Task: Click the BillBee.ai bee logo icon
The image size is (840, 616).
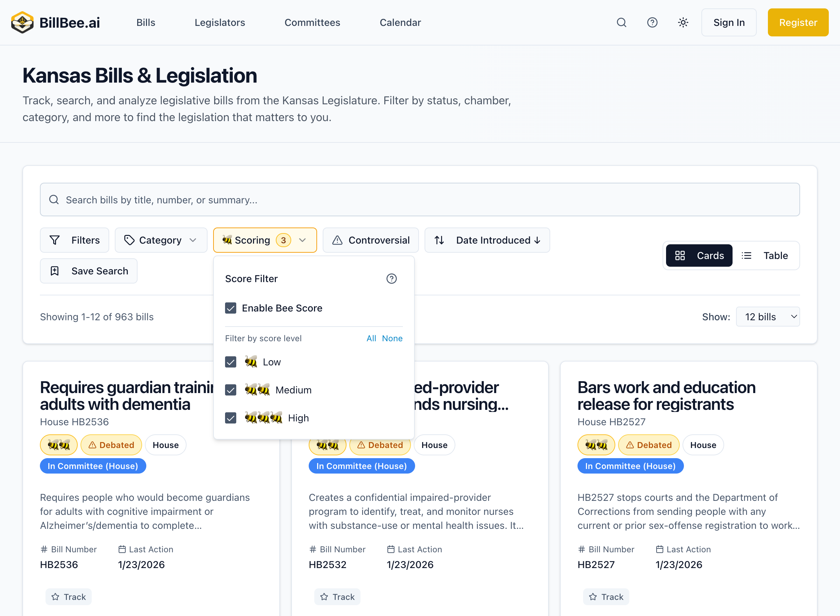Action: click(22, 22)
